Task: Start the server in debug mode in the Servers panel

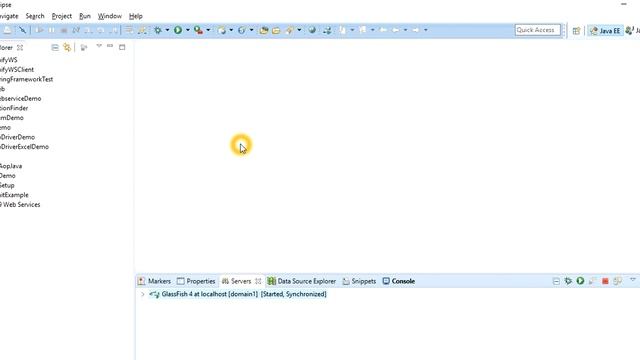Action: coord(568,281)
